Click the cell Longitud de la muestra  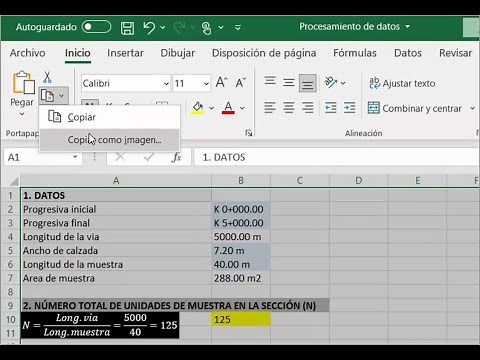116,264
